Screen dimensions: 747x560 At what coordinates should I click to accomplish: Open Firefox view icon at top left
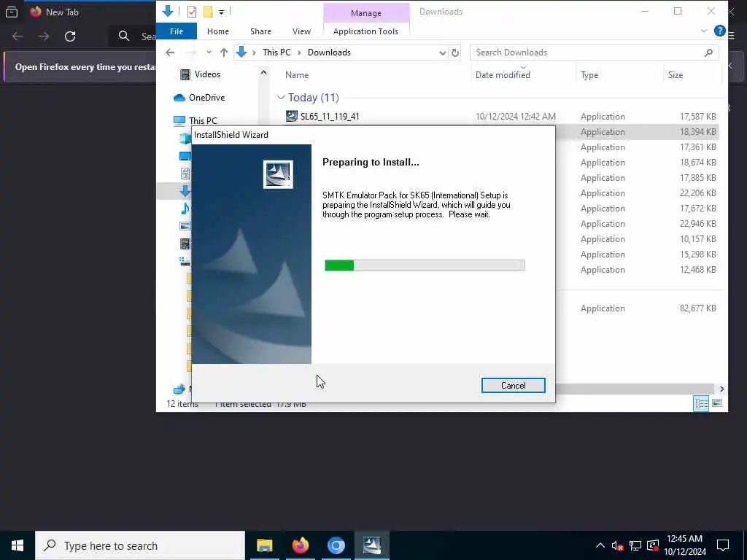tap(12, 12)
